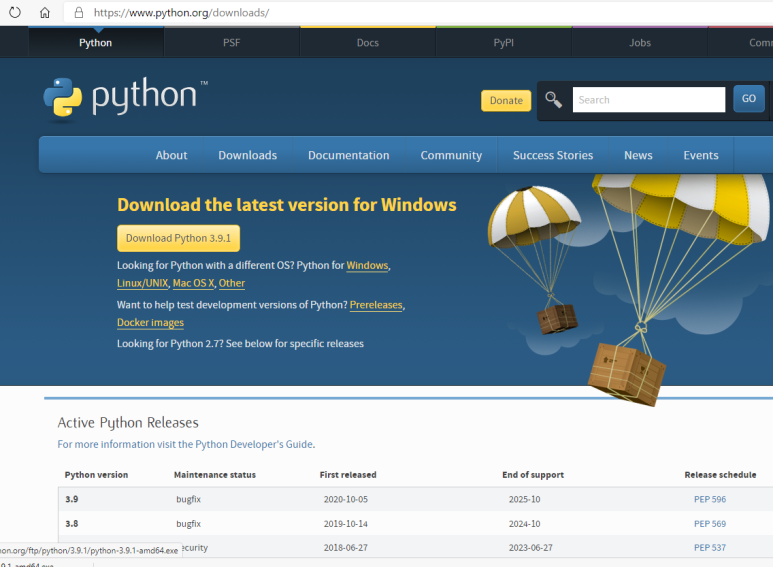Viewport: 773px width, 567px height.
Task: Click the 'Download the latest version for Windows' heading
Action: pos(287,205)
